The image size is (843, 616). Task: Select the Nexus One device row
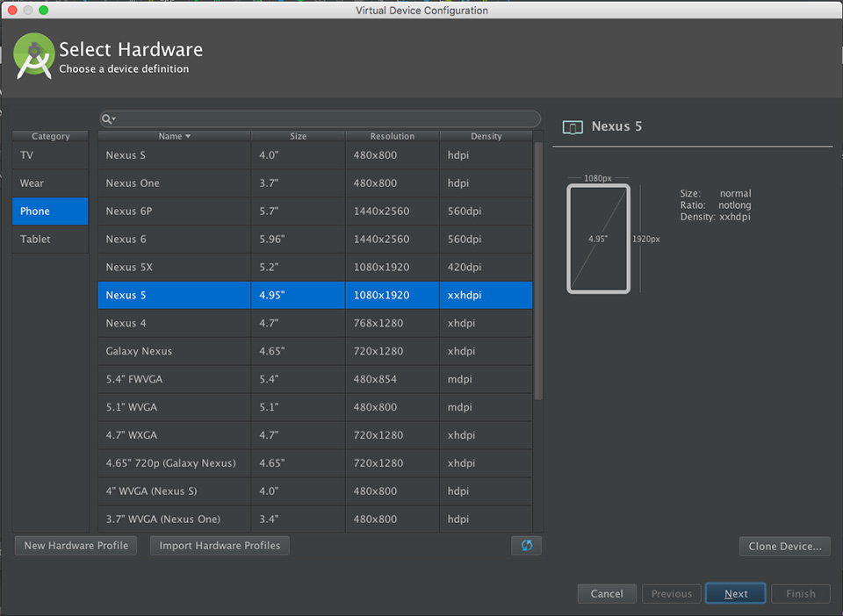(x=315, y=183)
